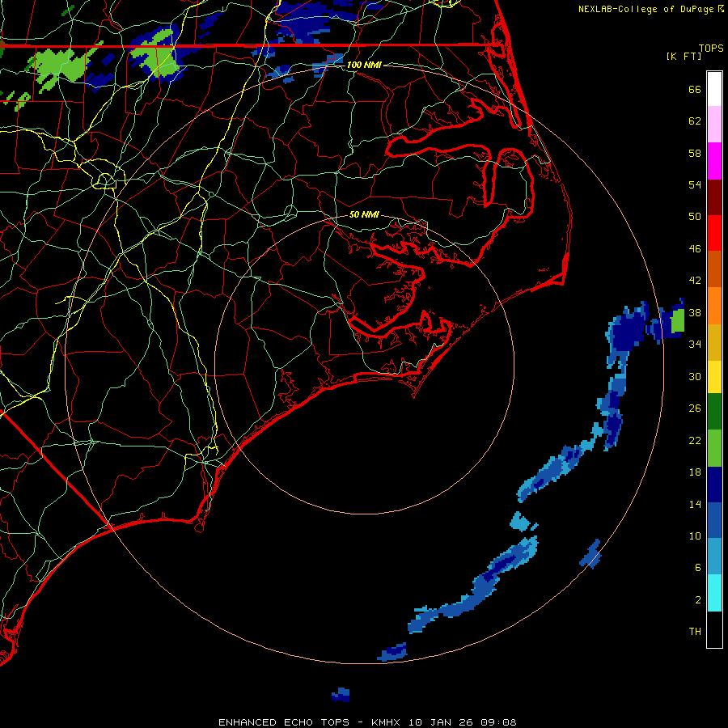Click the light green echo at the east edge

click(x=678, y=320)
